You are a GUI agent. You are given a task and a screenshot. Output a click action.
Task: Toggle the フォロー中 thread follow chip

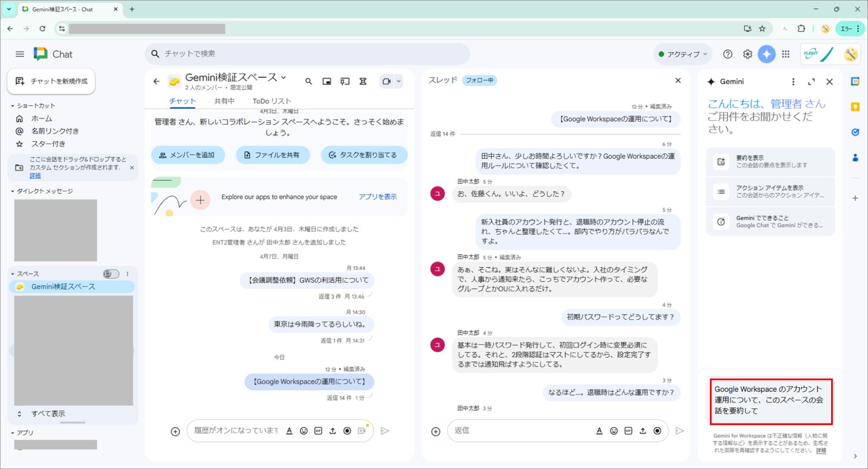479,80
